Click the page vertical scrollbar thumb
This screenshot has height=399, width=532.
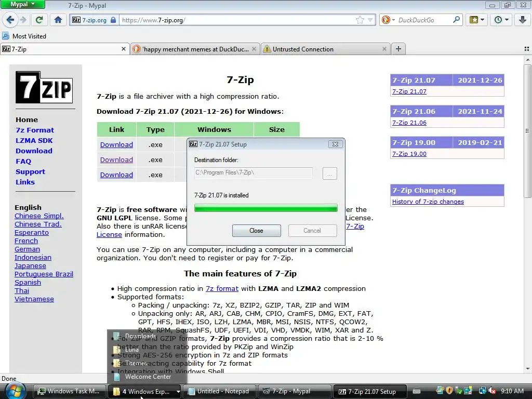527,130
